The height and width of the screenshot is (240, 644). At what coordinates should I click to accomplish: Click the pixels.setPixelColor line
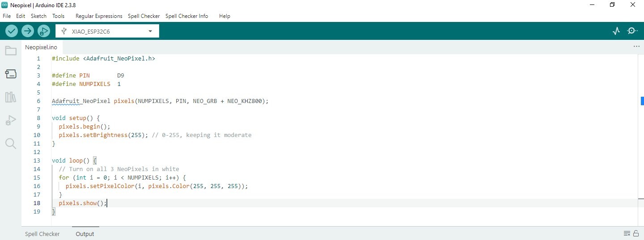pos(157,186)
